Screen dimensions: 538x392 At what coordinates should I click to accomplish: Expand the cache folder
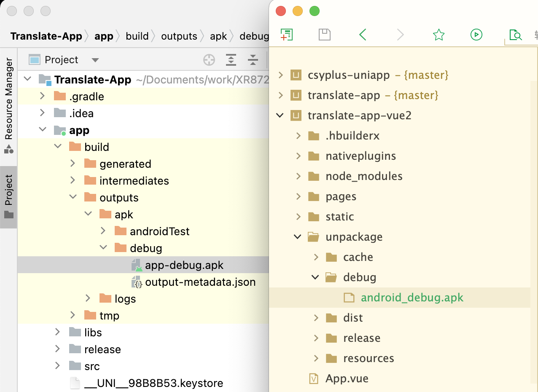pos(316,257)
